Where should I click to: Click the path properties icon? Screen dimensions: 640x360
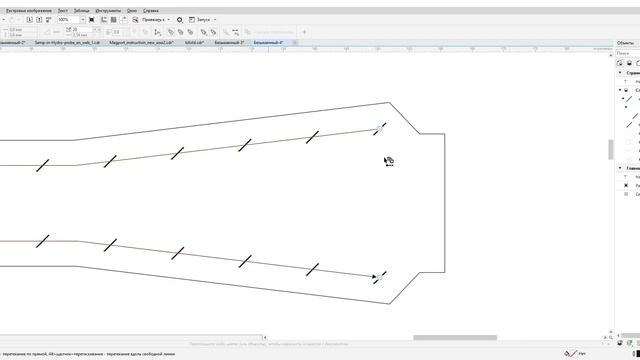(158, 32)
